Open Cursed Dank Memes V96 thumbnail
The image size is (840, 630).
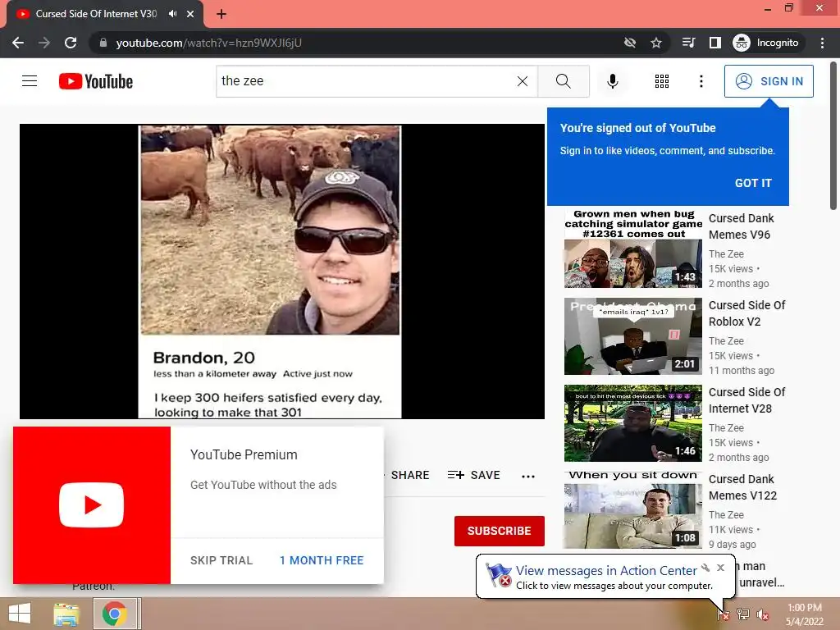(632, 249)
